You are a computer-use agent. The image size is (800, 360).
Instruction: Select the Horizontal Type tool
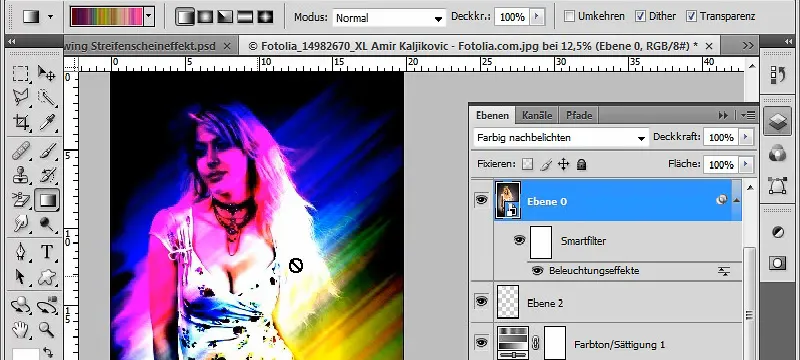point(47,251)
